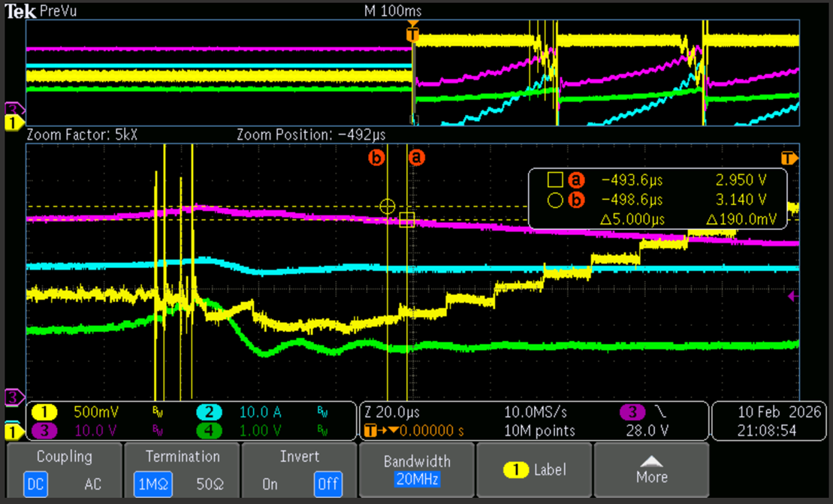
Task: Click the magenta trigger level arrow at right
Action: point(792,297)
